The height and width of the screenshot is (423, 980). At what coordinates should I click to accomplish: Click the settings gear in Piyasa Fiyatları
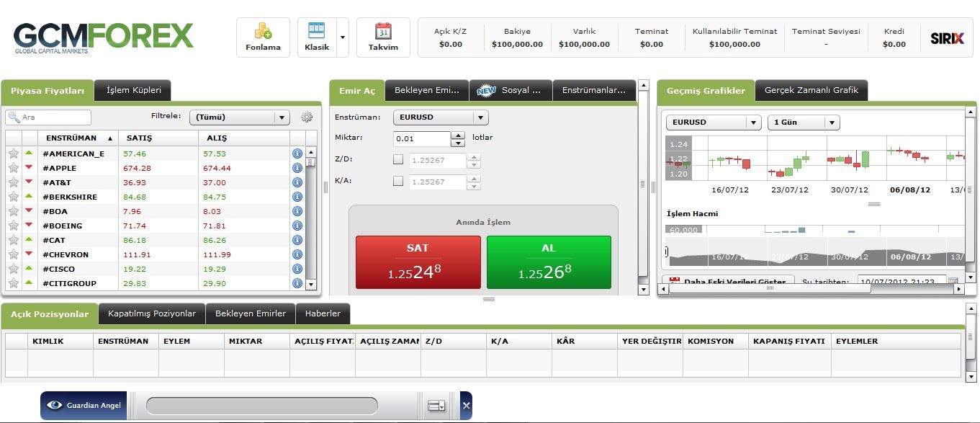(307, 117)
